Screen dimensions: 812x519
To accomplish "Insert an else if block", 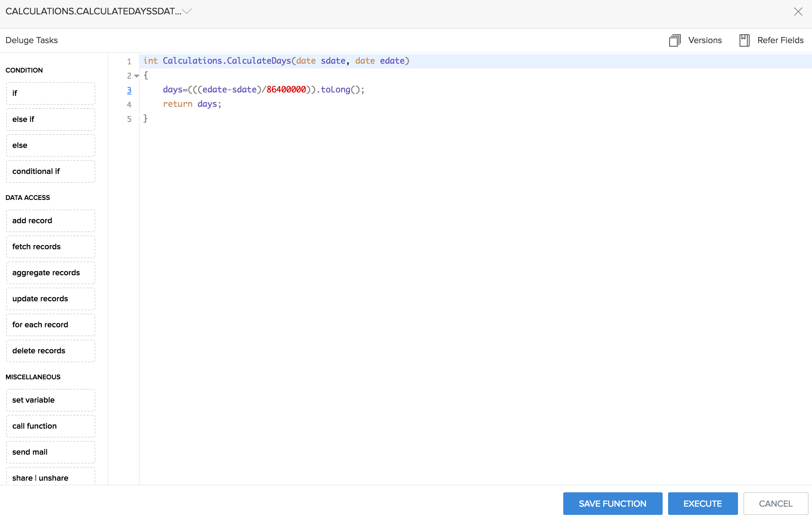I will click(x=50, y=119).
